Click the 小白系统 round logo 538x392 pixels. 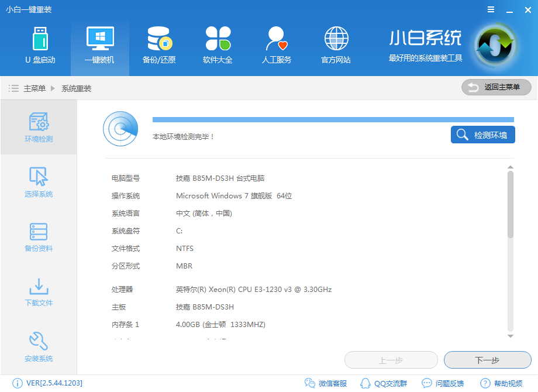(x=495, y=46)
